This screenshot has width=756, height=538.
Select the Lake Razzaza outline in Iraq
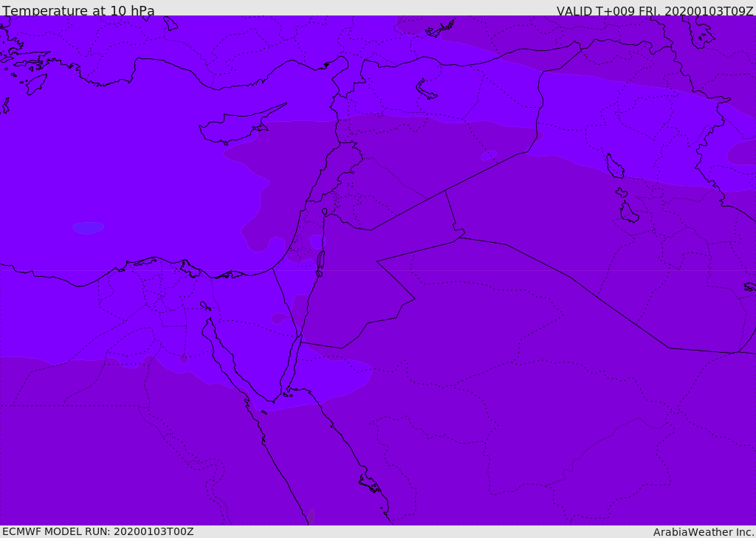pyautogui.click(x=628, y=213)
